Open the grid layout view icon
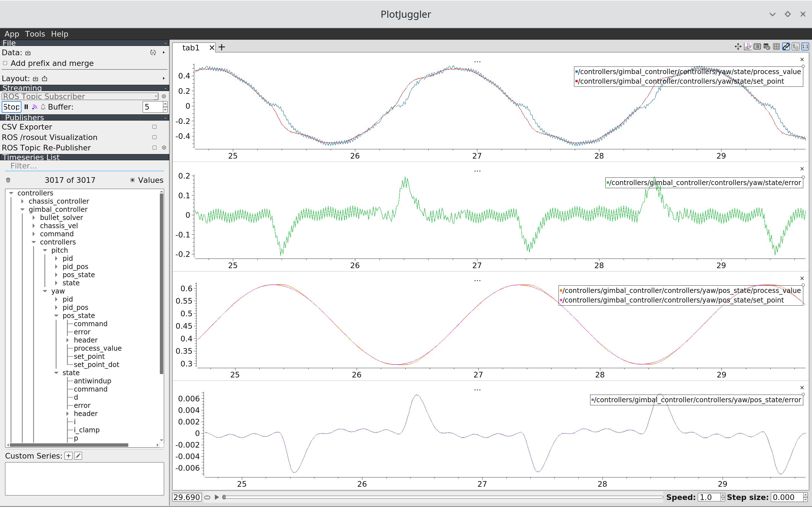The height and width of the screenshot is (507, 812). point(777,46)
